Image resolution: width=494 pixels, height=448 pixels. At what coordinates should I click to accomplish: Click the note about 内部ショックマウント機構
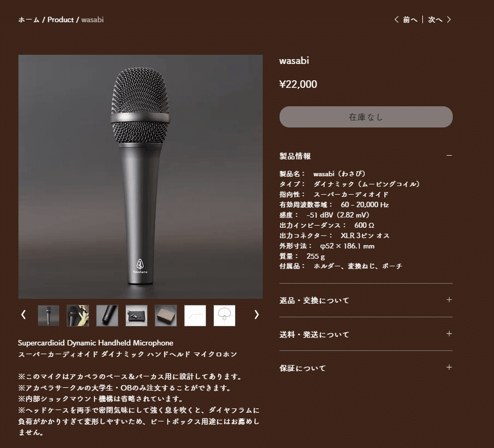(x=101, y=399)
